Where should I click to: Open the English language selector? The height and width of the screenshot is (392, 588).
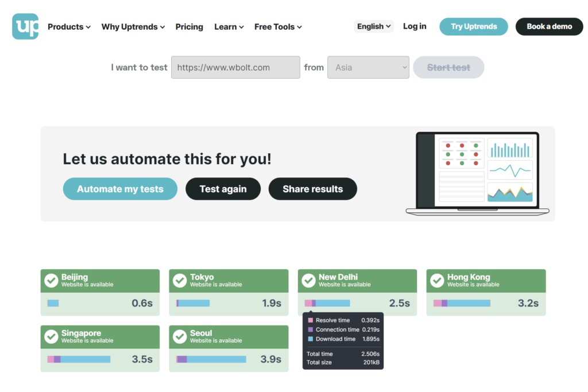pyautogui.click(x=373, y=26)
